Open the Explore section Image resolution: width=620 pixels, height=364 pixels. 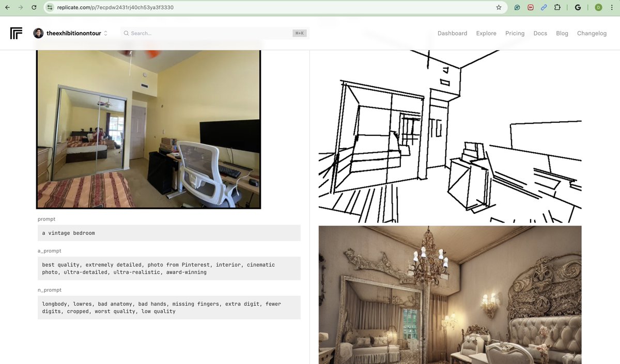(x=486, y=33)
